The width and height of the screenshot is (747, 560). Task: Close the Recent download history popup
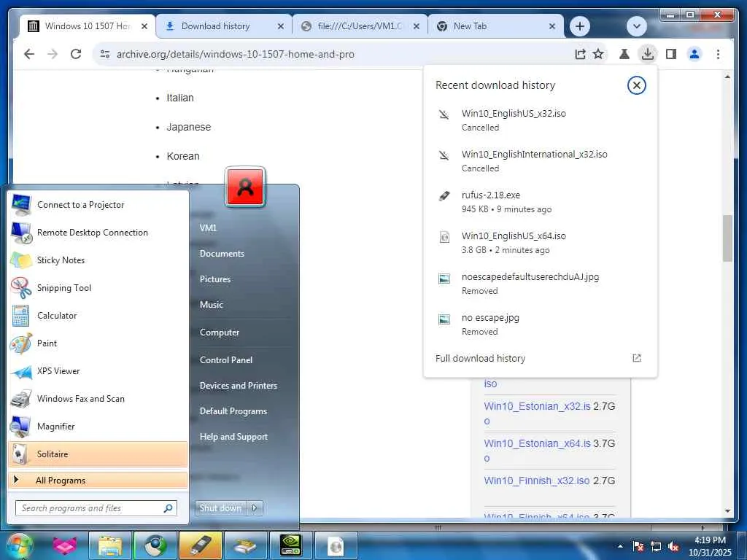point(636,85)
